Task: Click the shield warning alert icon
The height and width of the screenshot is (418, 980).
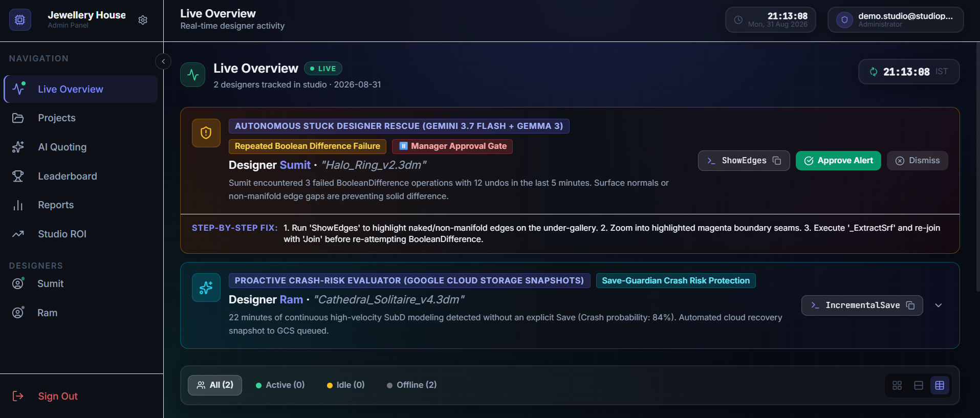Action: tap(206, 133)
